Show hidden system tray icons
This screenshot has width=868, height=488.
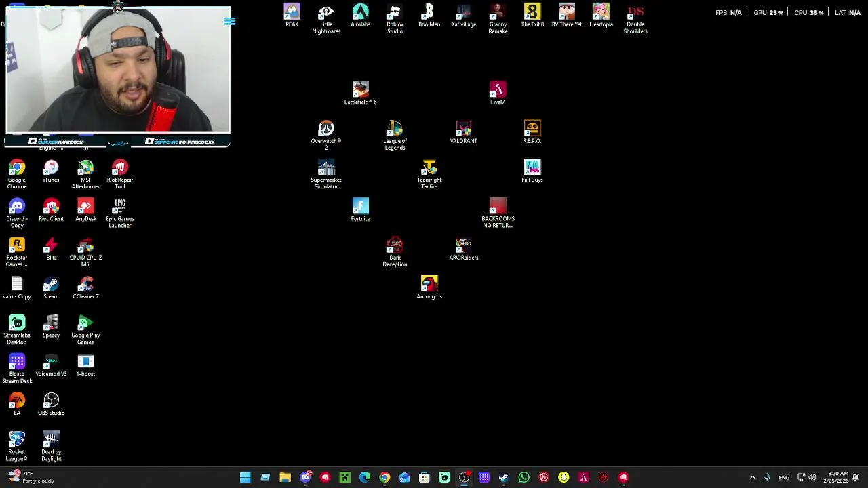point(752,477)
